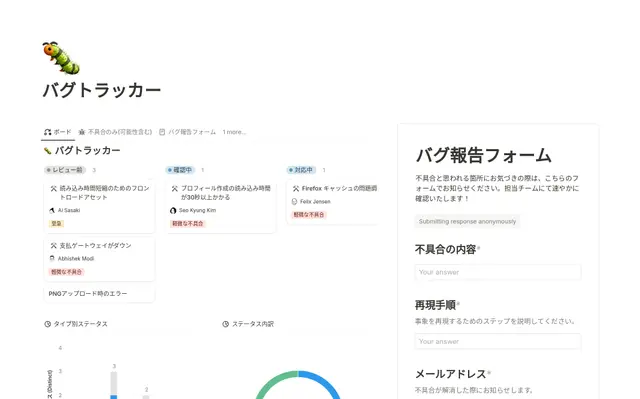640x399 pixels.
Task: Open the 読み込み時間短縮のためのフロントロードアセット card
Action: tap(99, 206)
